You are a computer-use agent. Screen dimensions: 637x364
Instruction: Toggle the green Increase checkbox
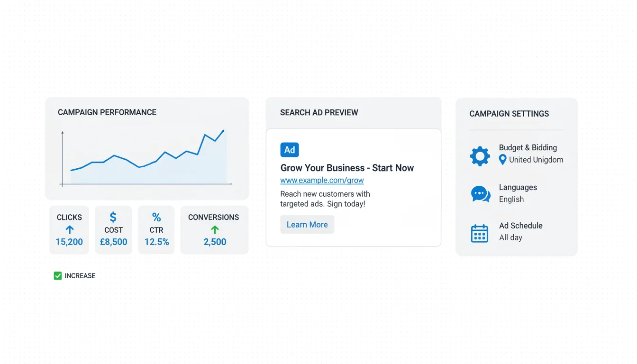coord(58,276)
